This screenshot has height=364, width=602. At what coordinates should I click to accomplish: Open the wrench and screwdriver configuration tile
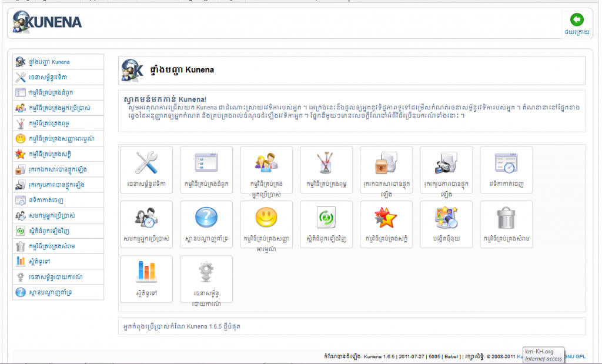coord(146,169)
